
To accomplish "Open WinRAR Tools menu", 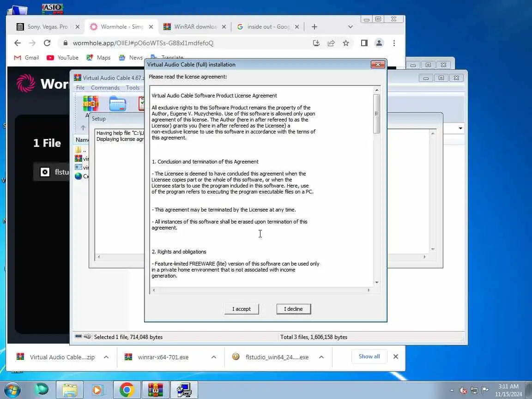I will coord(133,88).
